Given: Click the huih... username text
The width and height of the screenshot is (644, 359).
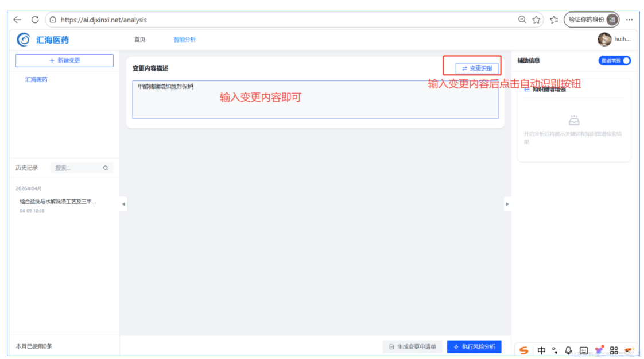Looking at the screenshot, I should point(622,39).
